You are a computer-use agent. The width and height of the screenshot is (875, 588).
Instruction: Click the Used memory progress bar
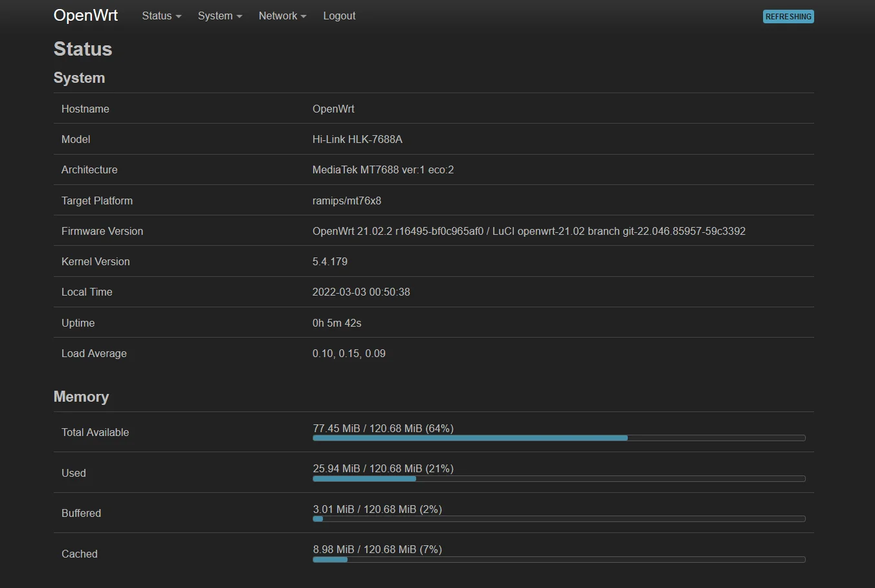pos(559,479)
